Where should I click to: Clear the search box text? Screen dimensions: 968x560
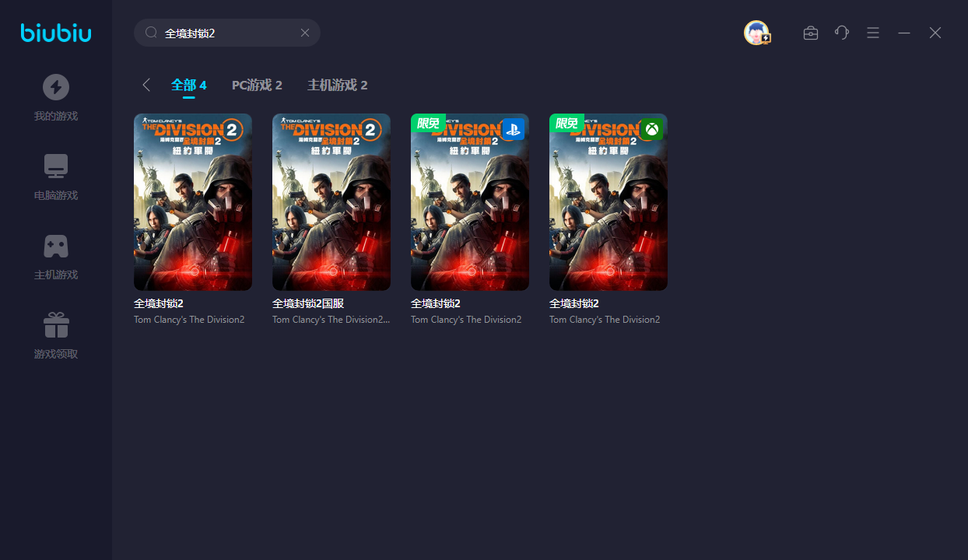305,33
